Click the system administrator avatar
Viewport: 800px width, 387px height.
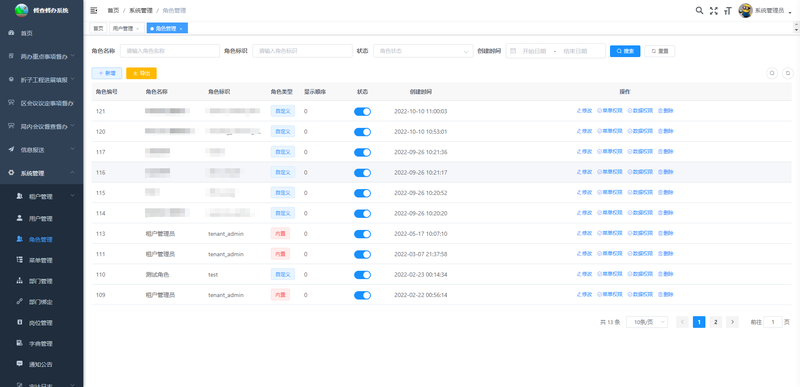(x=745, y=10)
